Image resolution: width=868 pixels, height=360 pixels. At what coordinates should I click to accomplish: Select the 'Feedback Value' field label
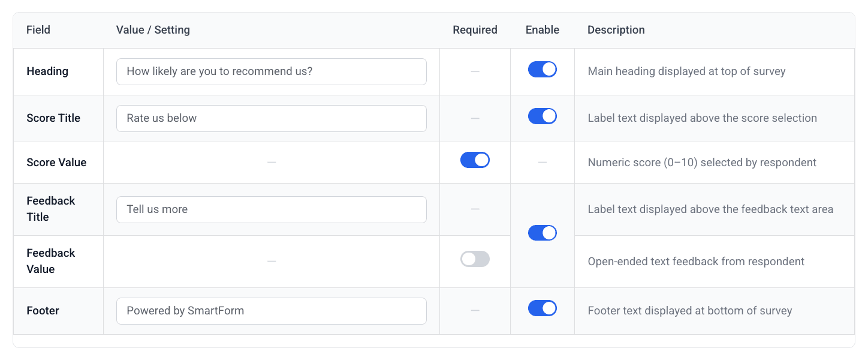(x=51, y=261)
